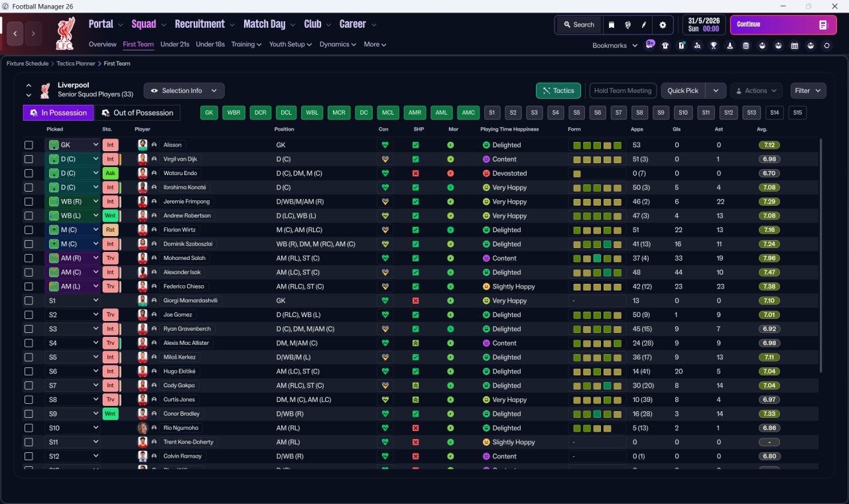Tick the checkbox for Alisson

pyautogui.click(x=29, y=145)
